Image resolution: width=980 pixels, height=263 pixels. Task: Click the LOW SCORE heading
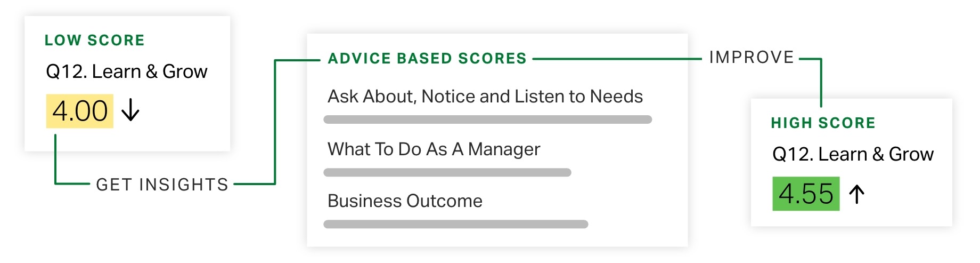pyautogui.click(x=95, y=41)
